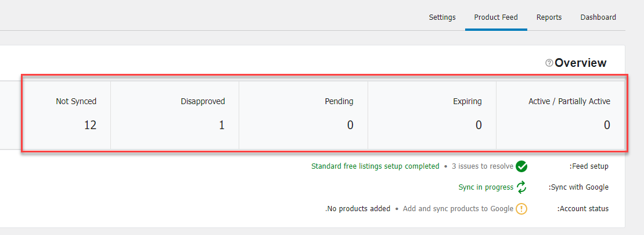The image size is (644, 235).
Task: Click the Sync in progress status text
Action: [x=486, y=187]
